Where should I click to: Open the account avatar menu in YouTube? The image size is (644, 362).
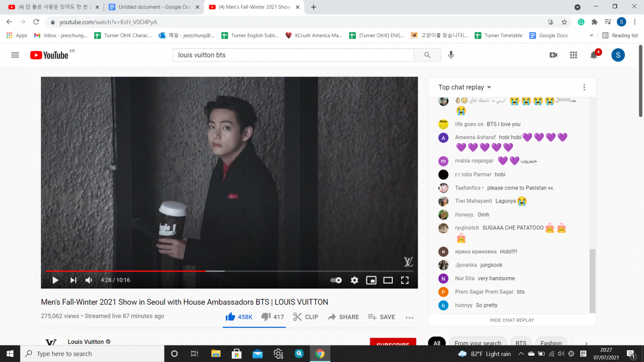[x=618, y=55]
